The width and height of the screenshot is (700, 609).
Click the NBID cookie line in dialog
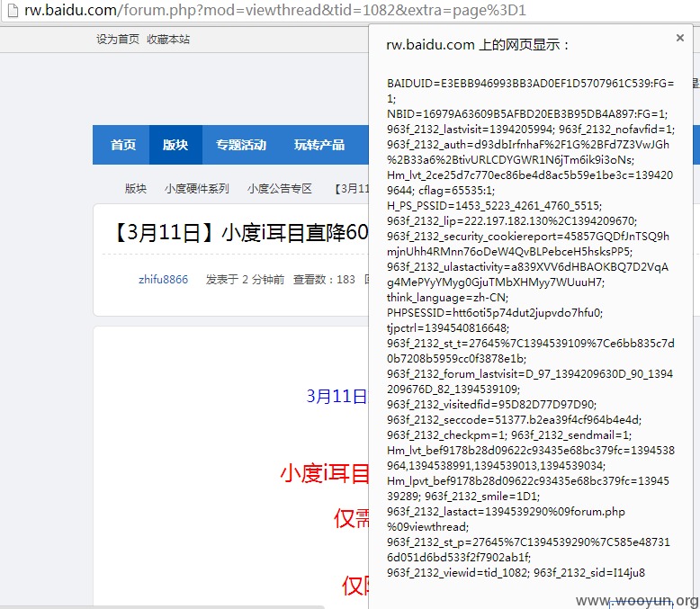click(x=527, y=114)
